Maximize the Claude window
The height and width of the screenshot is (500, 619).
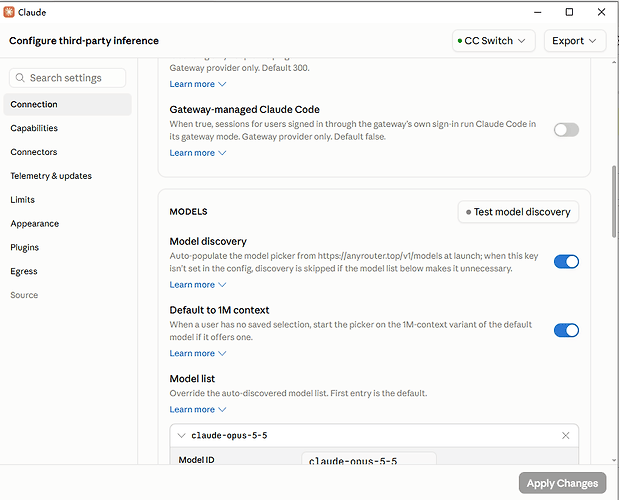569,12
